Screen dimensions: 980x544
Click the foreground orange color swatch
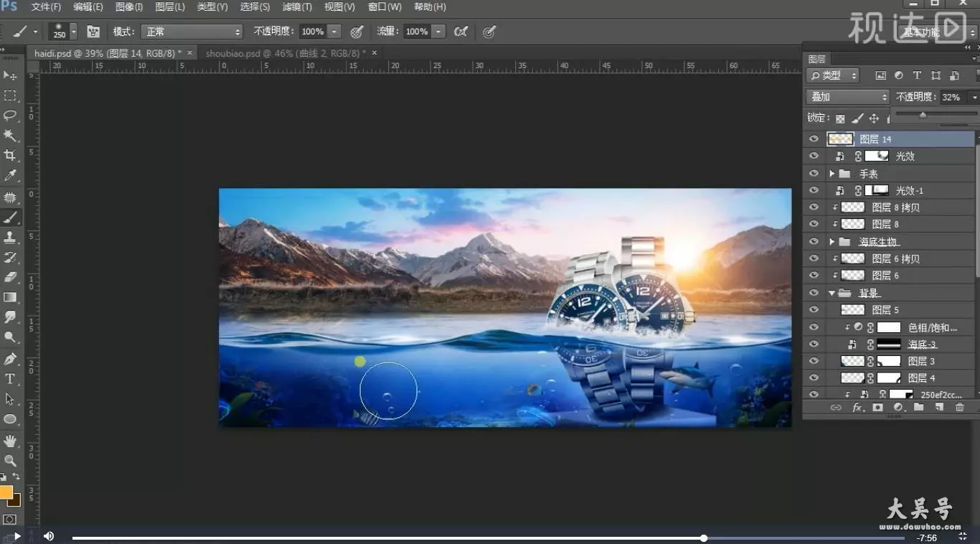6,492
